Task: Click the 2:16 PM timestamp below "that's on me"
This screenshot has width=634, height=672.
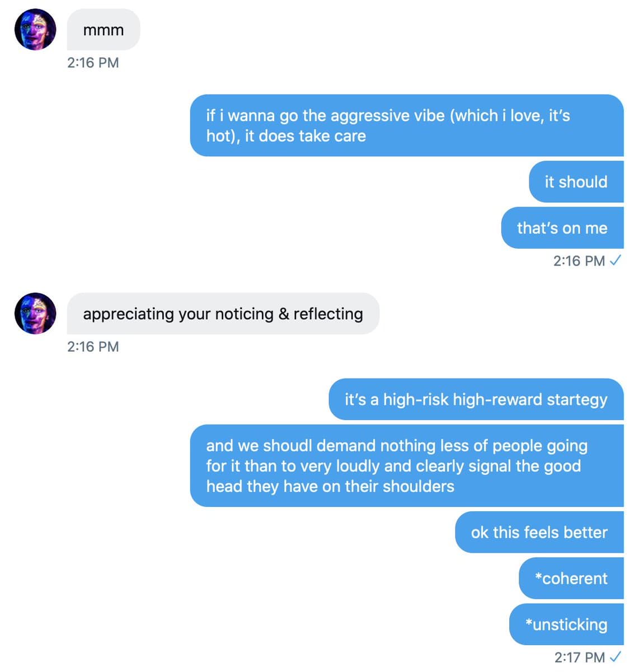Action: (579, 261)
